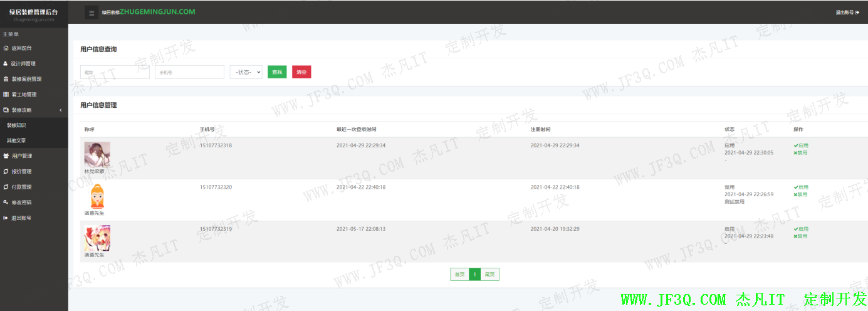Click the green 查找 search button
868x311 pixels.
277,72
